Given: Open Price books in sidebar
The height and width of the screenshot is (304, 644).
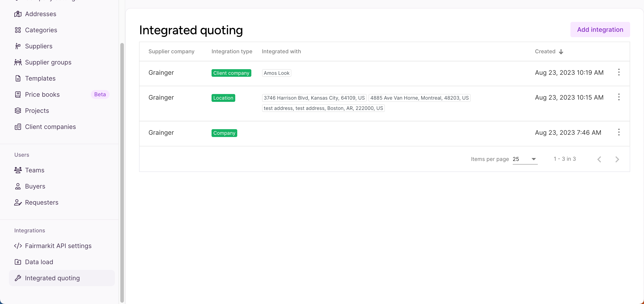Looking at the screenshot, I should click(x=62, y=94).
